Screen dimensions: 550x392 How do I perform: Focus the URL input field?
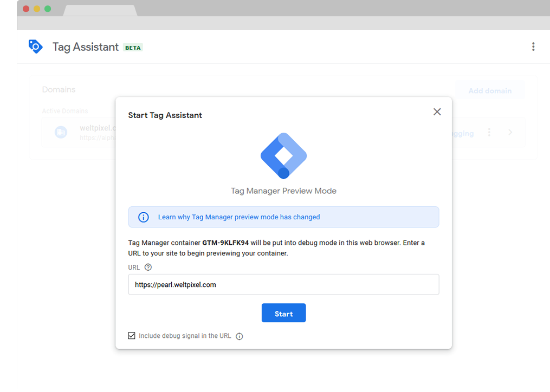click(x=283, y=285)
